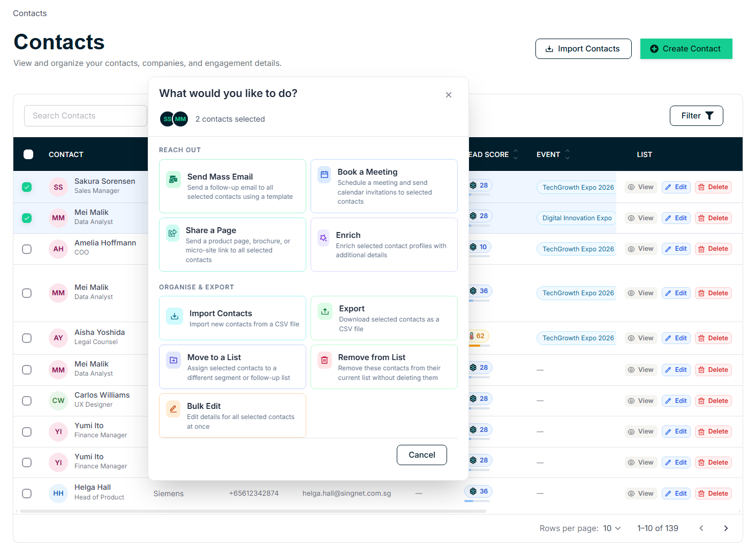This screenshot has height=560, width=756.
Task: Click the Book a Meeting calendar icon
Action: 324,175
